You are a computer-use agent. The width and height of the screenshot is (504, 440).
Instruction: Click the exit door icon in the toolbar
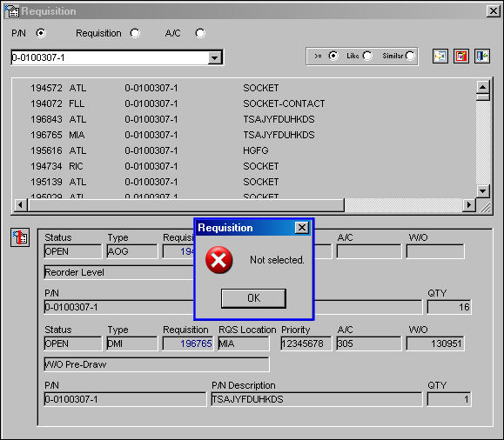point(482,57)
